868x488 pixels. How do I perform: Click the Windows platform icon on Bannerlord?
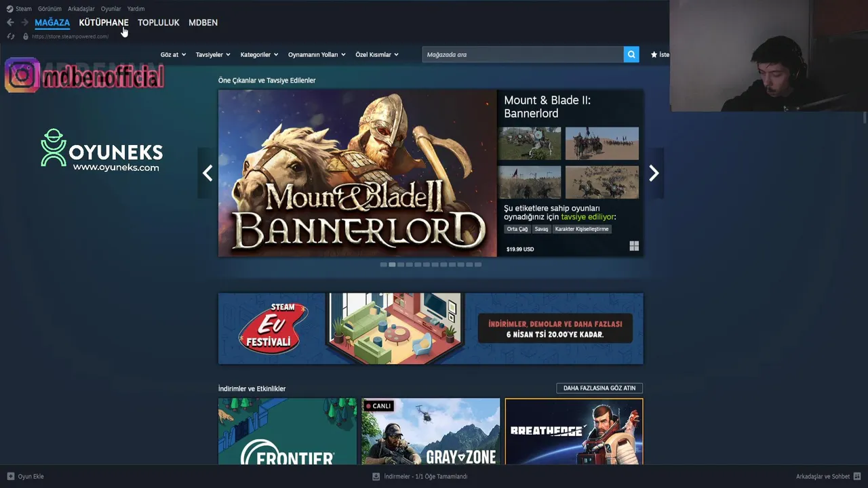point(634,246)
